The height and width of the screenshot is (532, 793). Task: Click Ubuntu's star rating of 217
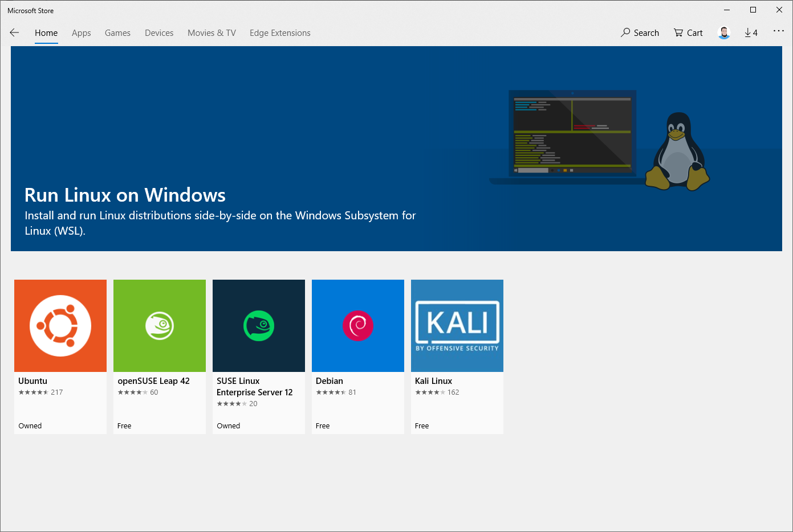click(x=40, y=392)
